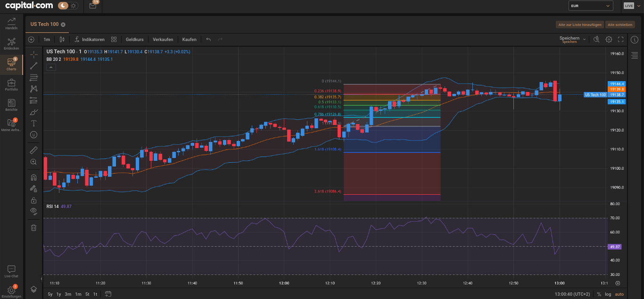This screenshot has height=299, width=644.
Task: Open the EUR currency dropdown
Action: [x=590, y=6]
